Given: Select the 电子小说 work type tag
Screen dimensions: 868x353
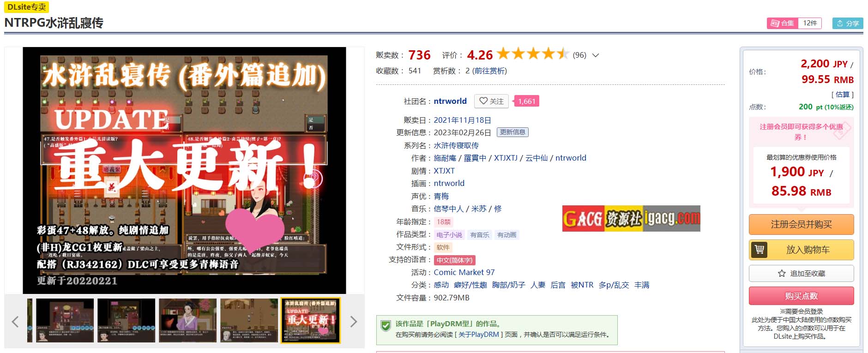Looking at the screenshot, I should [449, 235].
